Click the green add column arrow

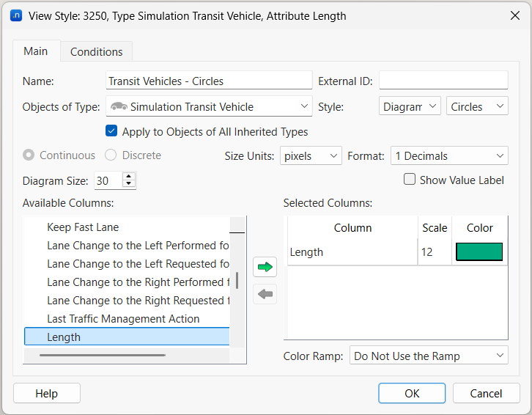coord(265,268)
